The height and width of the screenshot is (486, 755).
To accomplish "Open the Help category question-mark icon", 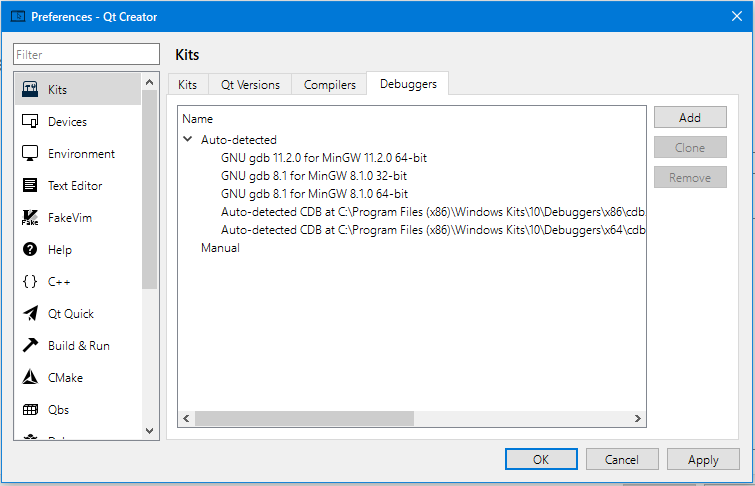I will tap(30, 250).
